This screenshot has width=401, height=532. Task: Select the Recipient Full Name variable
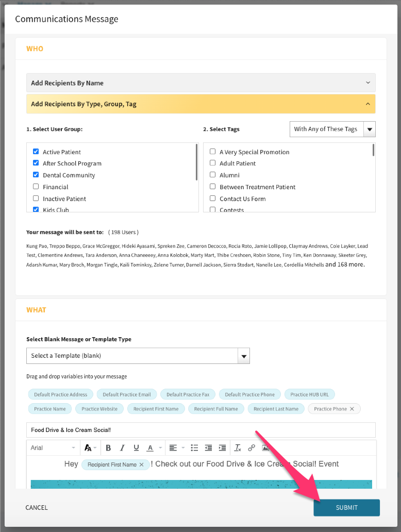click(x=216, y=409)
